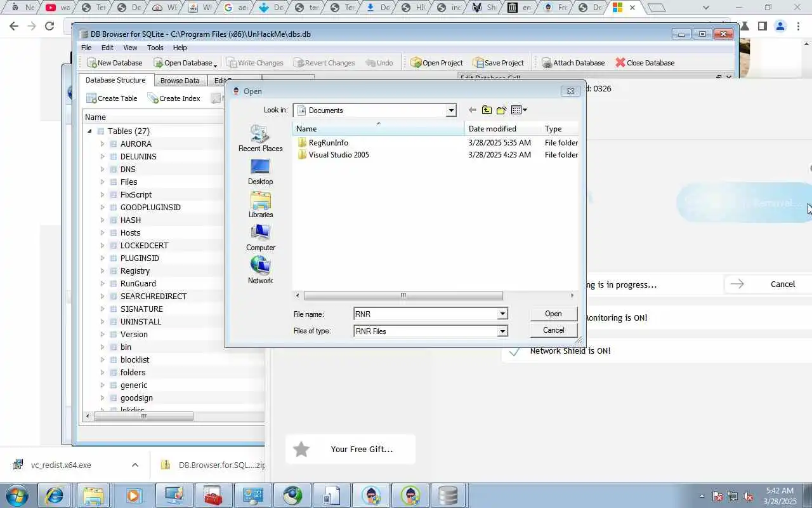The image size is (812, 508).
Task: Click the Your Free Gift button
Action: [x=350, y=449]
